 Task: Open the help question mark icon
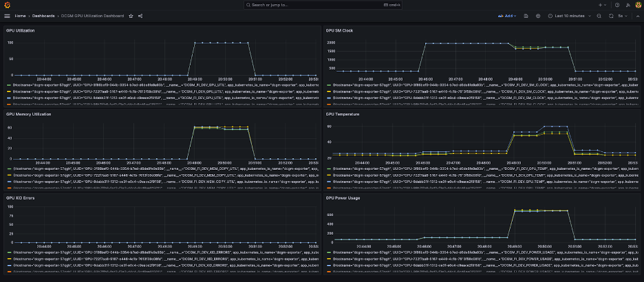[616, 5]
